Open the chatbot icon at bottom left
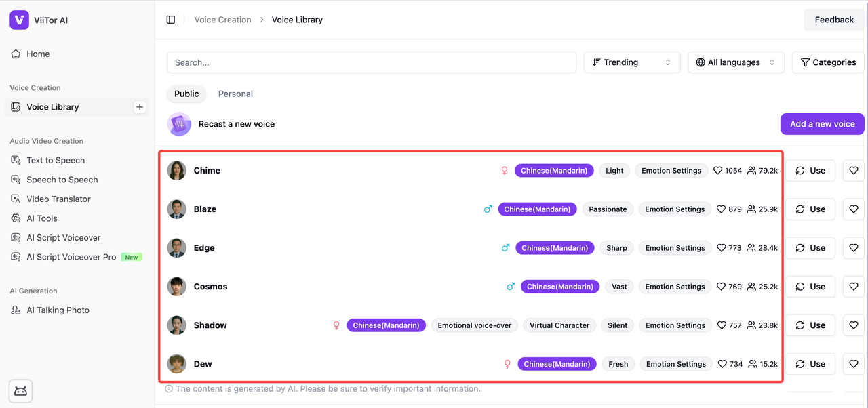868x408 pixels. 20,391
